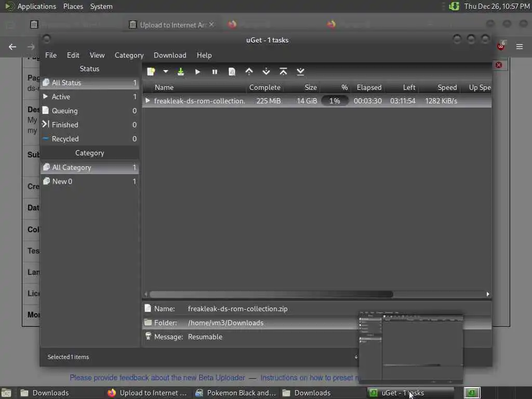Open the System menu in top panel
The image size is (532, 399).
(101, 6)
